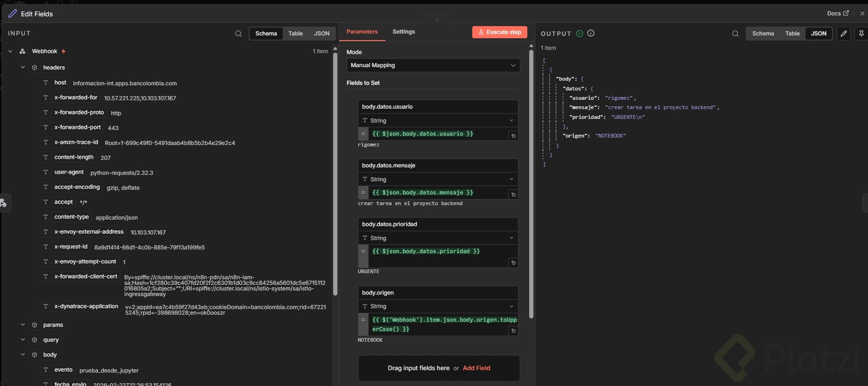Click the expression equals icon for body.datos.usuario
This screenshot has width=868, height=386.
coord(363,134)
